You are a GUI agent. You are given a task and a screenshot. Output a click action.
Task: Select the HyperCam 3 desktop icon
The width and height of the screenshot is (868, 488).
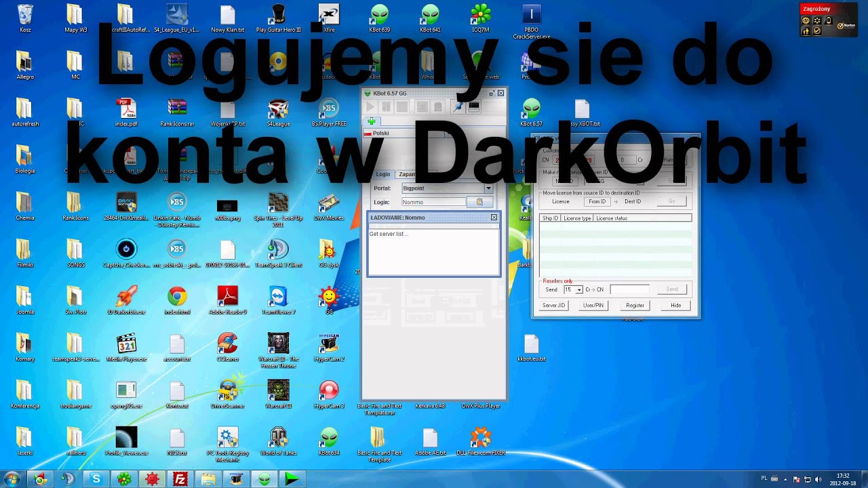(329, 394)
